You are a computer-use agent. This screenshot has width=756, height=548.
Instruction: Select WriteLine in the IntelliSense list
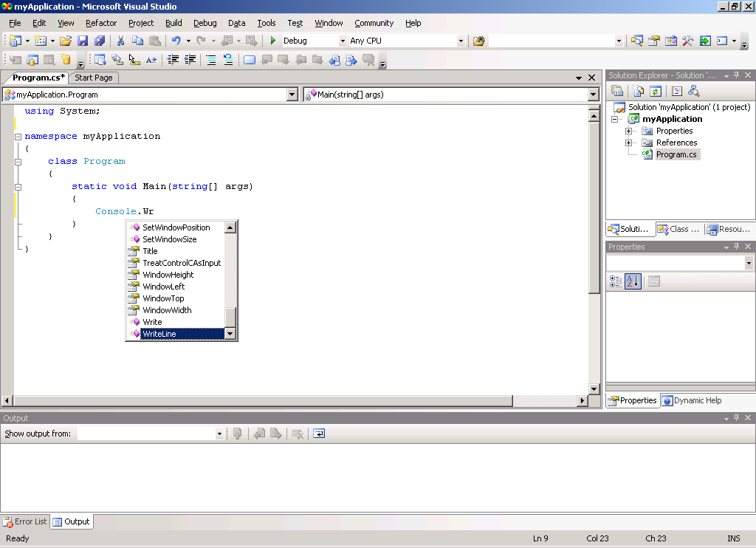176,334
